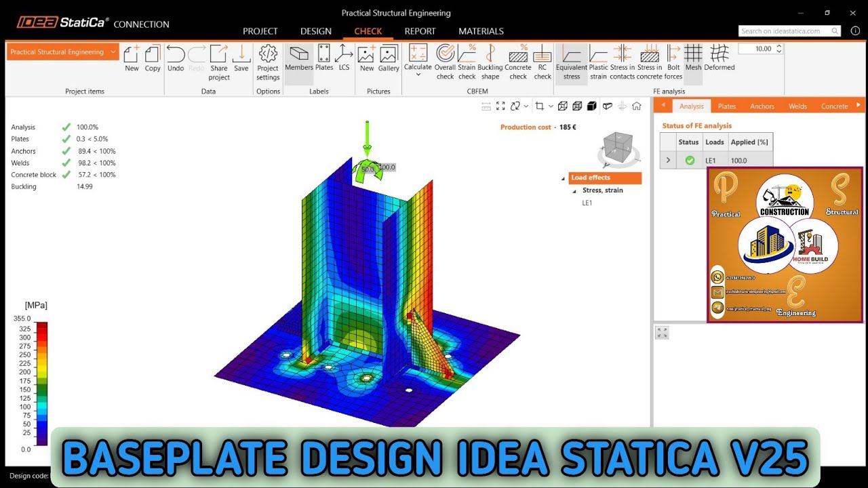Increase deformation scale value with stepper

778,46
